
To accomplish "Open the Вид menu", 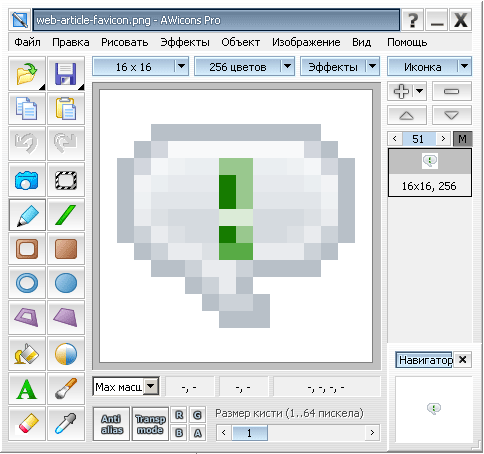I will pyautogui.click(x=362, y=42).
